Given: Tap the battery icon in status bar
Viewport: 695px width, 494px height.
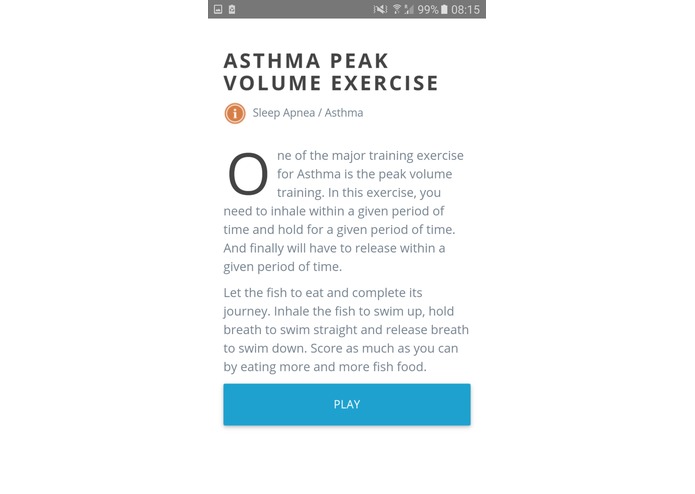Looking at the screenshot, I should click(444, 9).
